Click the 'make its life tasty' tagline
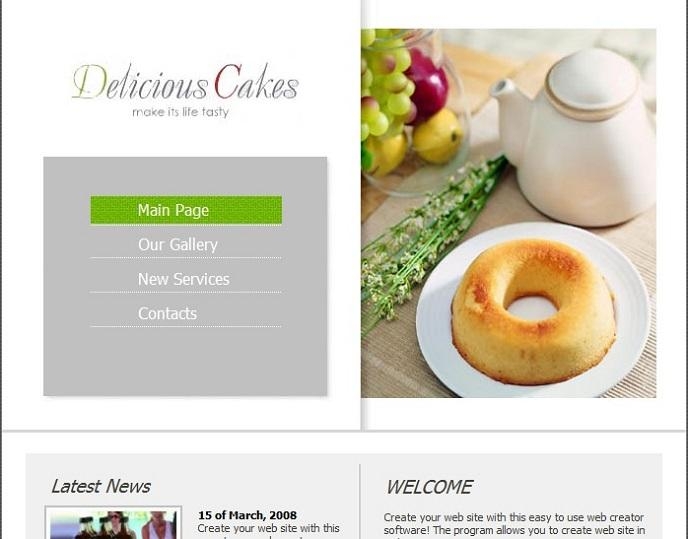The height and width of the screenshot is (539, 688). [x=180, y=112]
